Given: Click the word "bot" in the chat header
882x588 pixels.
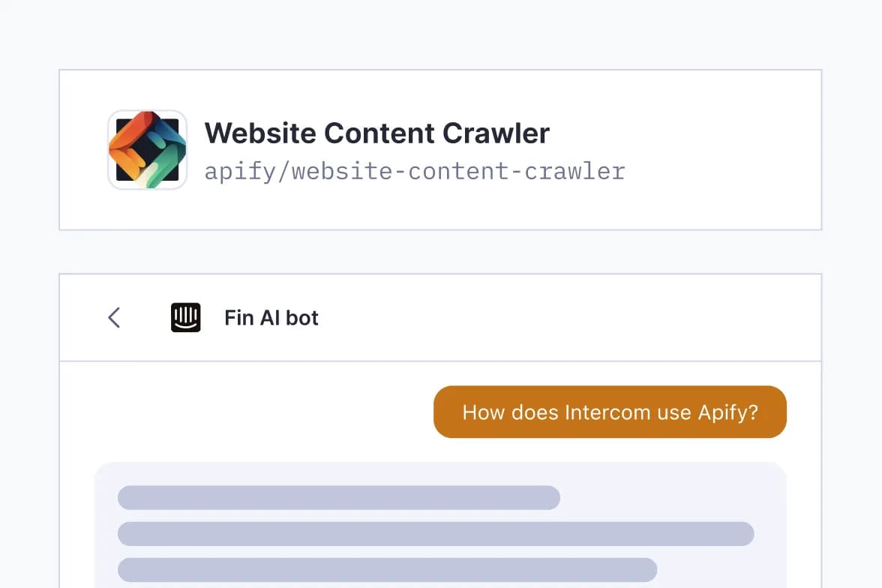Looking at the screenshot, I should click(x=302, y=318).
